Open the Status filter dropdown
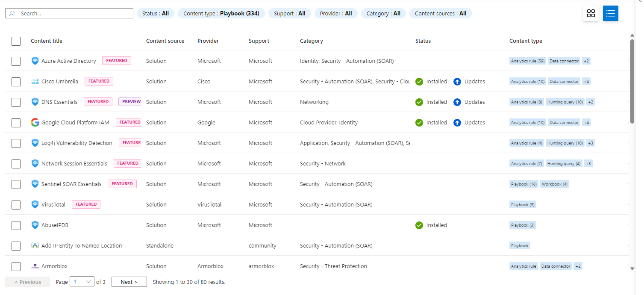 [x=156, y=13]
